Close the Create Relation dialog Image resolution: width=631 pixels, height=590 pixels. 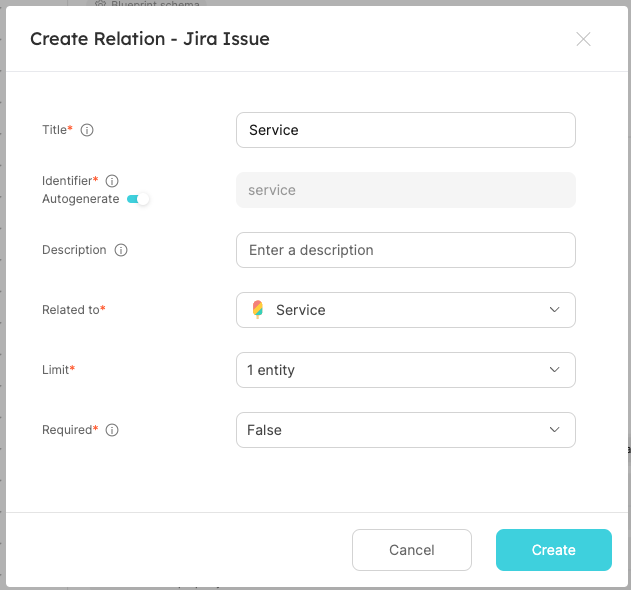pyautogui.click(x=583, y=39)
